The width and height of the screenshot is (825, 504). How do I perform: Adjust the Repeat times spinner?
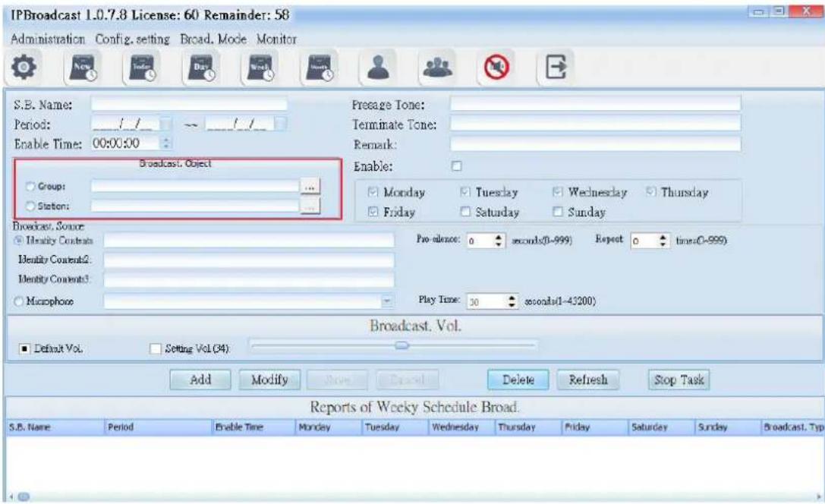tap(663, 241)
